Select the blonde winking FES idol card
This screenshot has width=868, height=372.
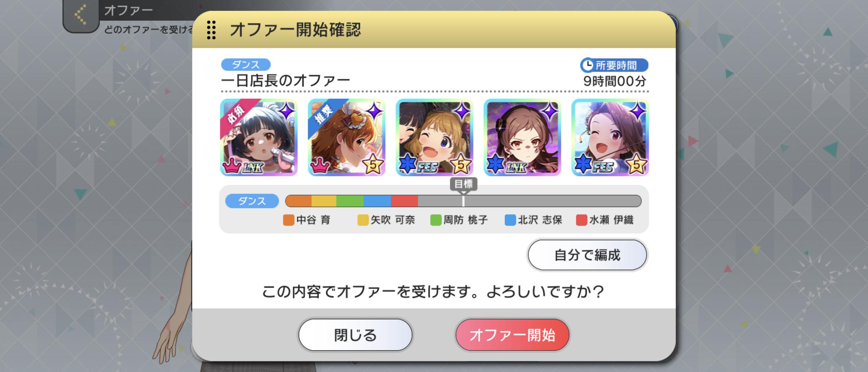[434, 137]
